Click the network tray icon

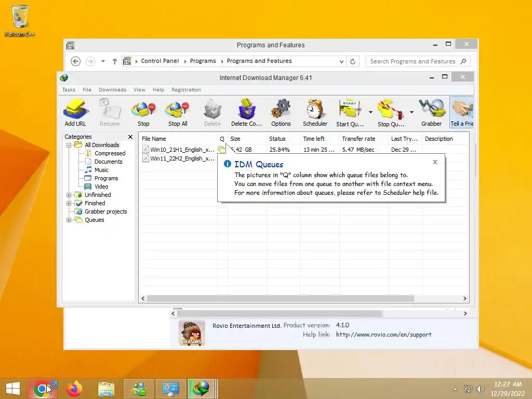coord(468,389)
